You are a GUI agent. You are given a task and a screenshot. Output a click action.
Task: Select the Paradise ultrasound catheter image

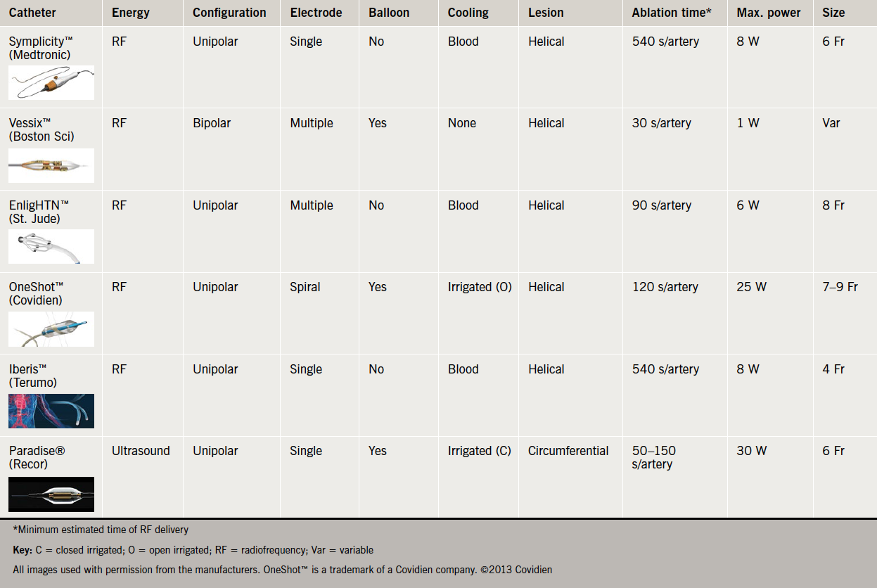(x=51, y=494)
